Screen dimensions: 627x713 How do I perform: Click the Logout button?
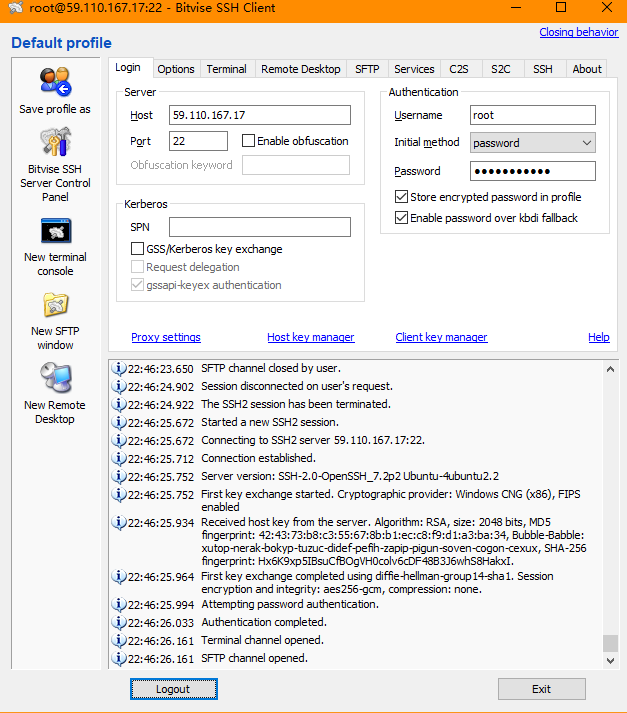[173, 689]
